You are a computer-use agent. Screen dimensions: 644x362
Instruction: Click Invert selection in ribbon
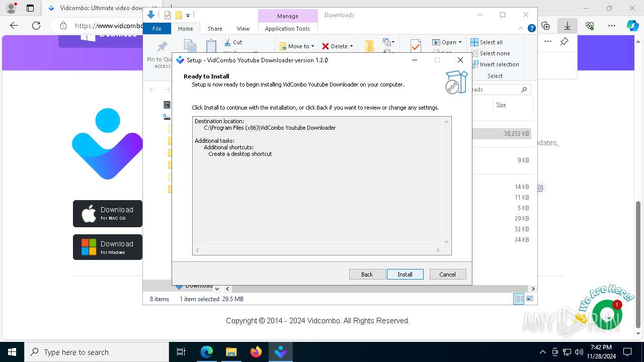495,64
